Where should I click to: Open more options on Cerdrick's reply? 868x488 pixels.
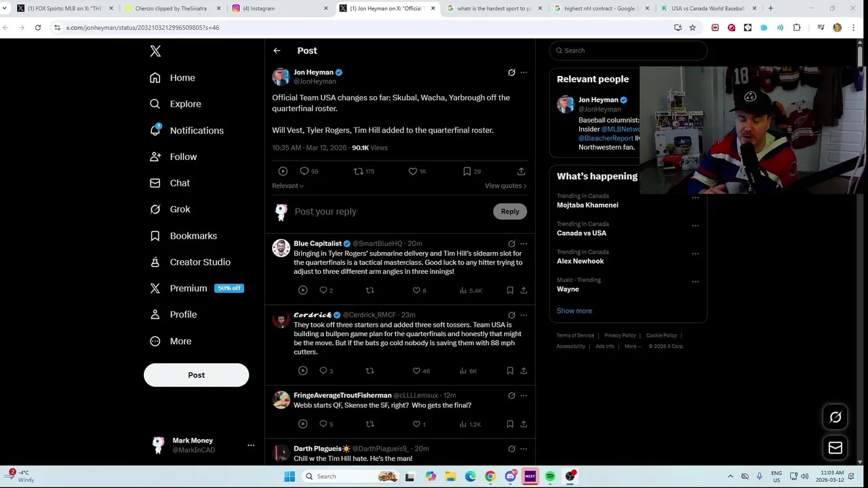click(x=524, y=315)
